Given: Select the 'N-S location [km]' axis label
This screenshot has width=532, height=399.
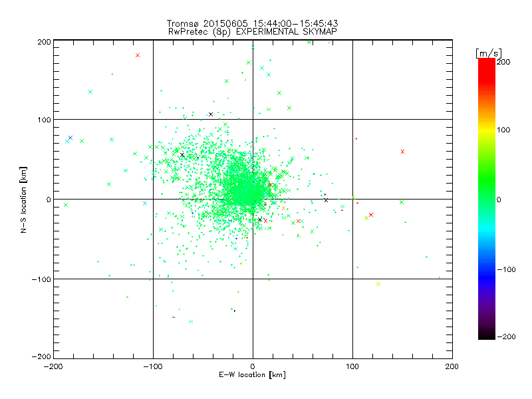Looking at the screenshot, I should [23, 199].
